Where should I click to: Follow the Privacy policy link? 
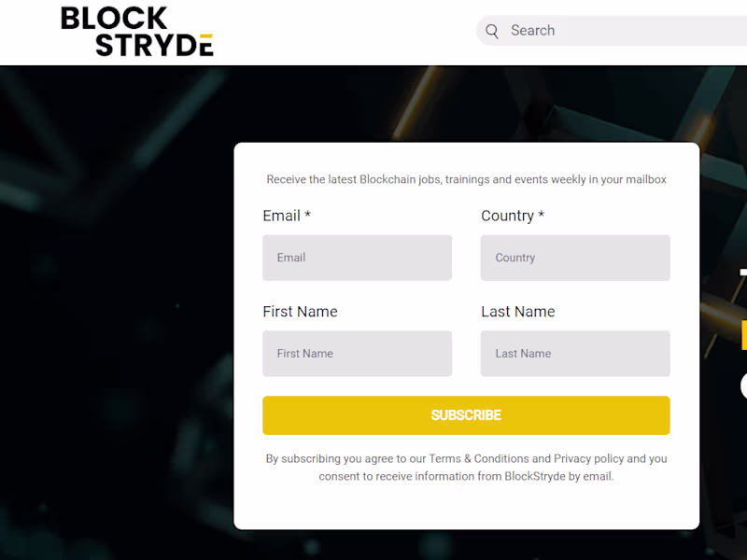(588, 459)
